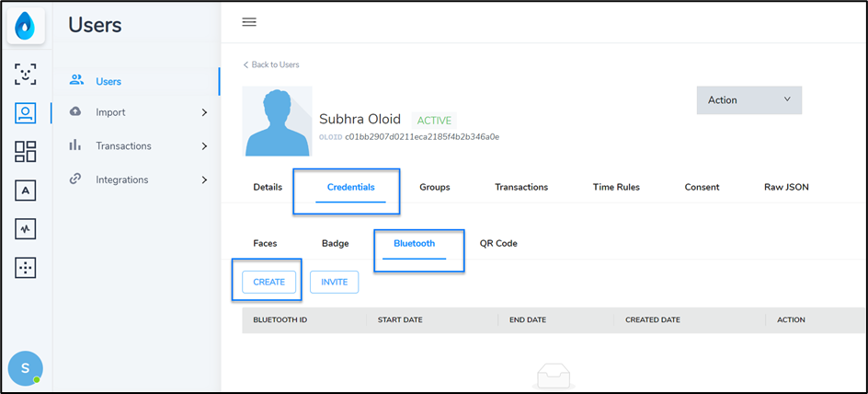Open the Transactions tab of the user

(x=521, y=187)
